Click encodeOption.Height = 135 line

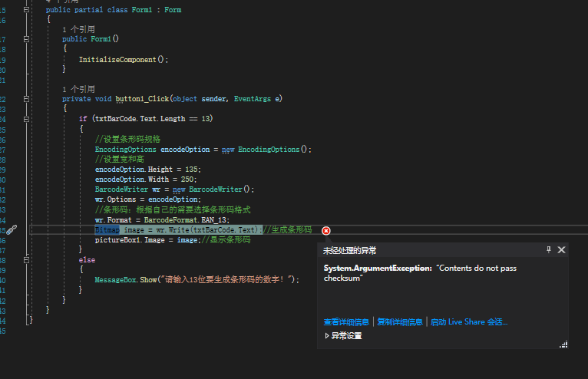tap(147, 170)
